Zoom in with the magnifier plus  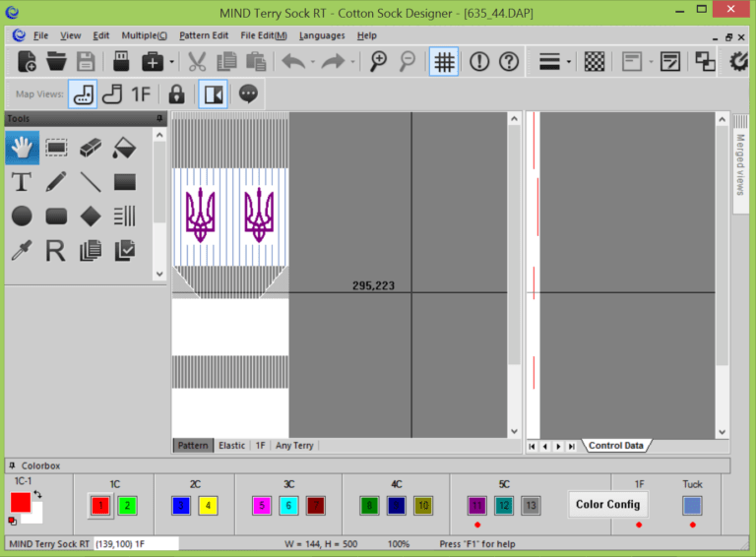pos(378,62)
